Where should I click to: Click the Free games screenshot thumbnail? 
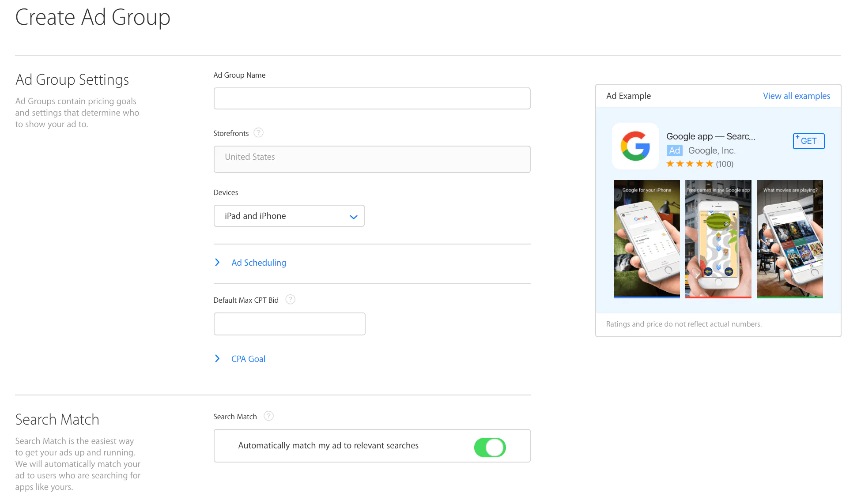tap(718, 239)
